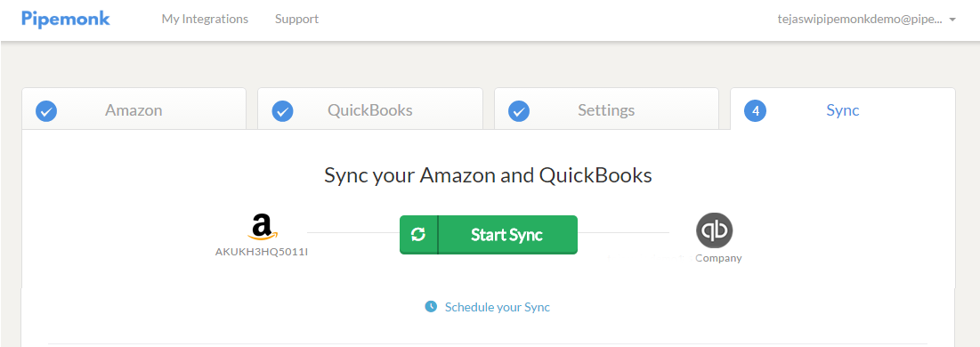Viewport: 980px width, 347px height.
Task: Open the Support menu item
Action: (297, 20)
